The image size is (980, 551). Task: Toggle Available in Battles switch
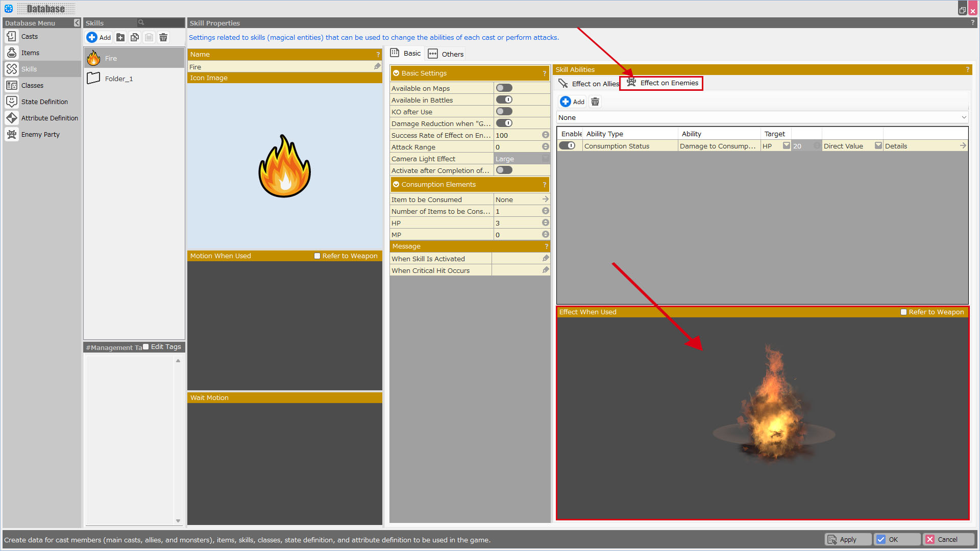[x=504, y=99]
